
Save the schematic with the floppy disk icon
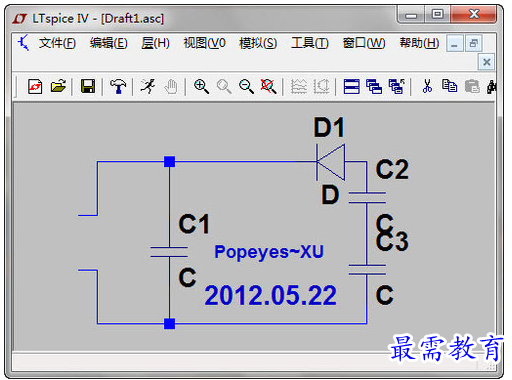pyautogui.click(x=88, y=87)
